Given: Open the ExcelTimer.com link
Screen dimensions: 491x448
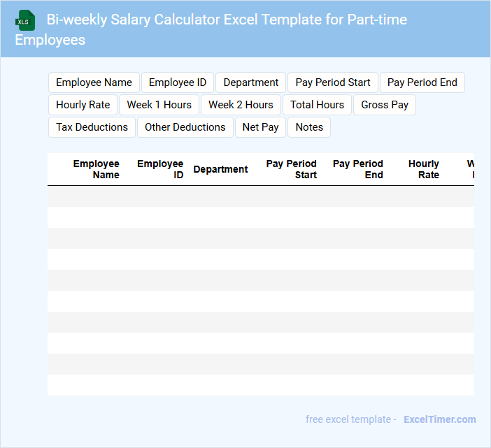Looking at the screenshot, I should (x=440, y=419).
